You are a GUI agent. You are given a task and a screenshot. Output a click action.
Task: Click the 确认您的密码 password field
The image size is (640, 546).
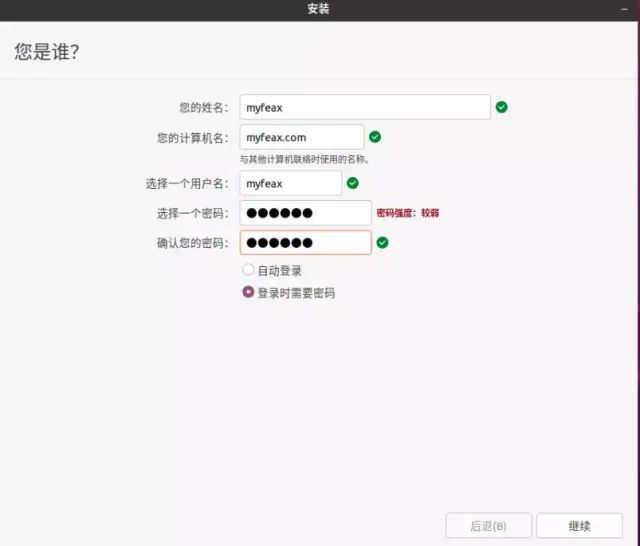tap(305, 243)
